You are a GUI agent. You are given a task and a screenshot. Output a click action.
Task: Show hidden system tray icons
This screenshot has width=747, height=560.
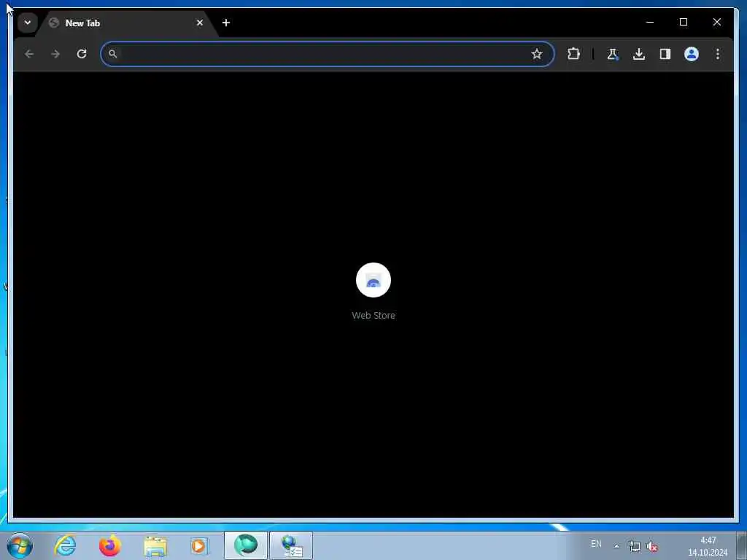pyautogui.click(x=616, y=546)
